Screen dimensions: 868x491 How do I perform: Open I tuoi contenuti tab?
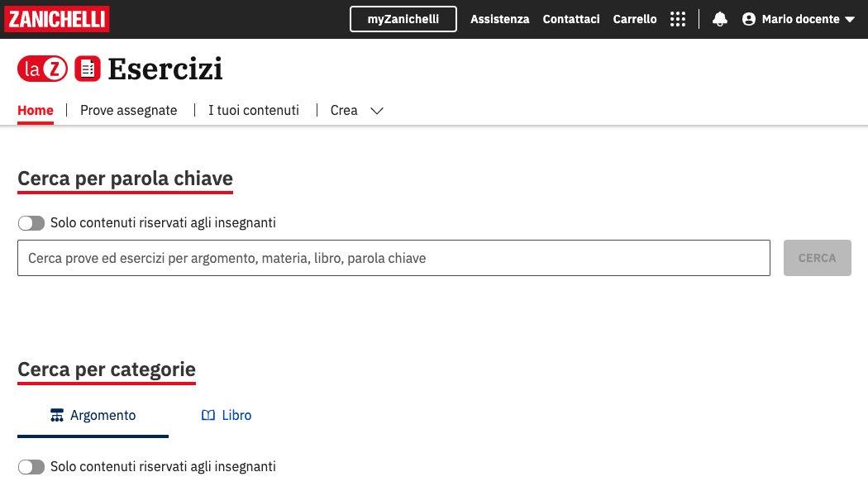(254, 110)
